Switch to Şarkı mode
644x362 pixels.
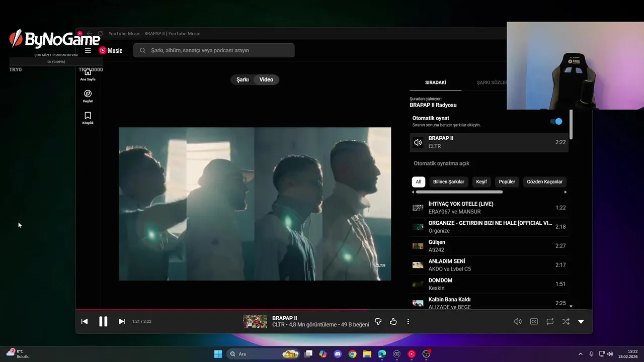[x=243, y=79]
